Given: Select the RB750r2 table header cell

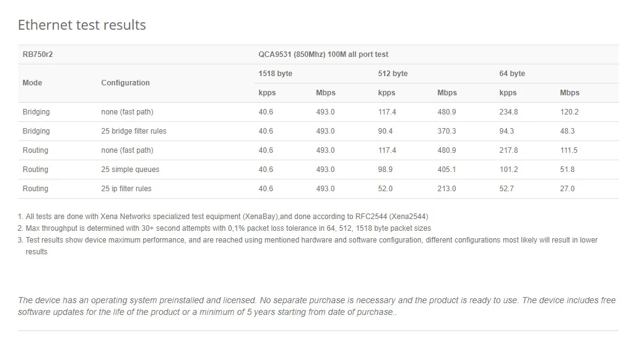Looking at the screenshot, I should click(38, 54).
